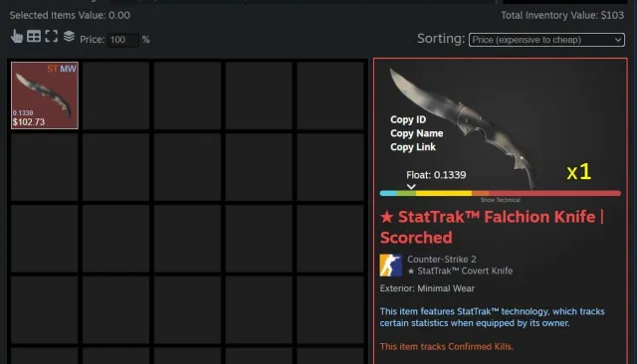Click Copy ID on the knife preview

[x=408, y=119]
